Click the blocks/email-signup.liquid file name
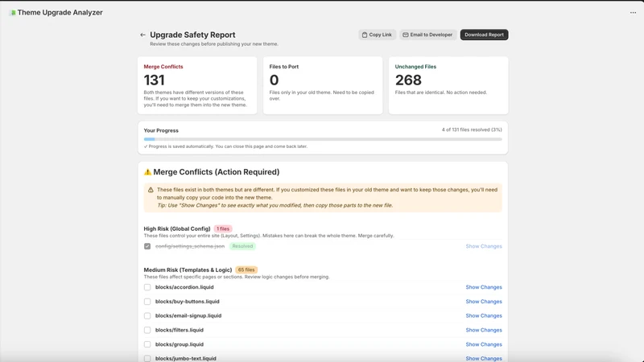Screen dimensions: 644x362 coord(188,316)
